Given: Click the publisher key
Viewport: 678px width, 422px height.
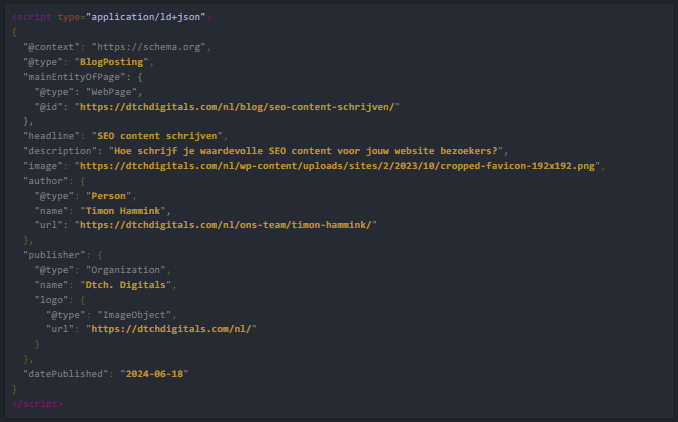Looking at the screenshot, I should click(54, 255).
